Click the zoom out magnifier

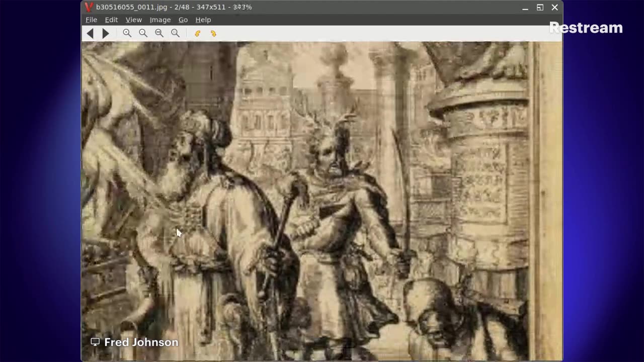click(143, 33)
